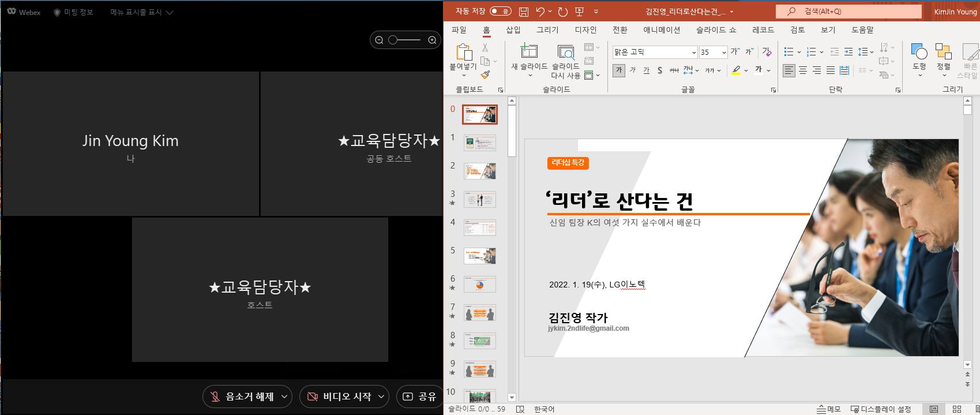Toggle italic 가 formatting
The image size is (980, 415).
633,70
